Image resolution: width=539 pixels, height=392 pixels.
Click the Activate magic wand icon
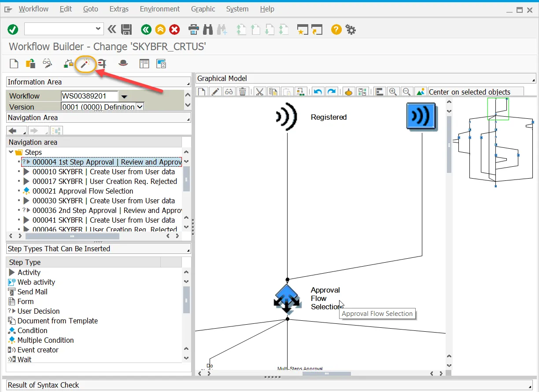pos(85,64)
